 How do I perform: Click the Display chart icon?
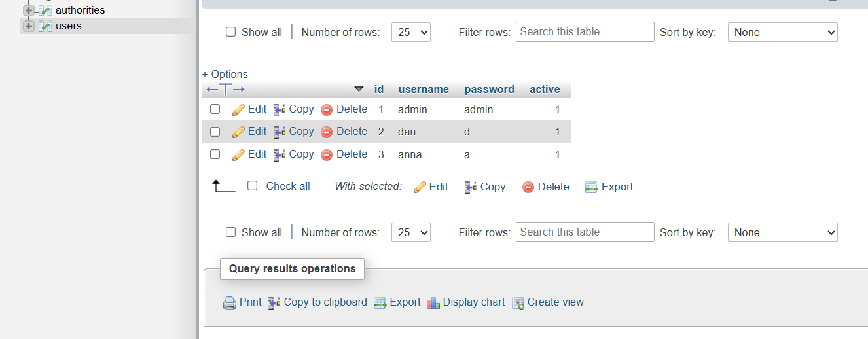[x=433, y=303]
